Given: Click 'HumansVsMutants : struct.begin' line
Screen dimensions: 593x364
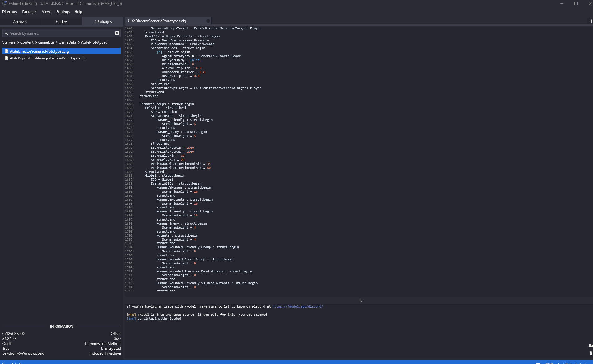Looking at the screenshot, I should point(184,200).
